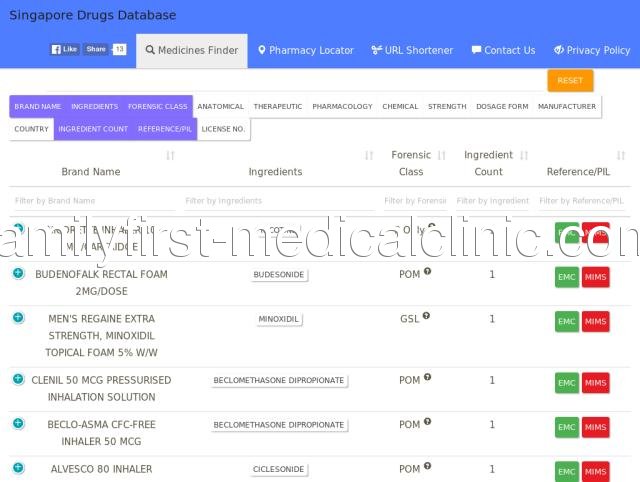Open MIMS reference for Beclo-Asma inhaler
This screenshot has height=482, width=640.
[596, 427]
